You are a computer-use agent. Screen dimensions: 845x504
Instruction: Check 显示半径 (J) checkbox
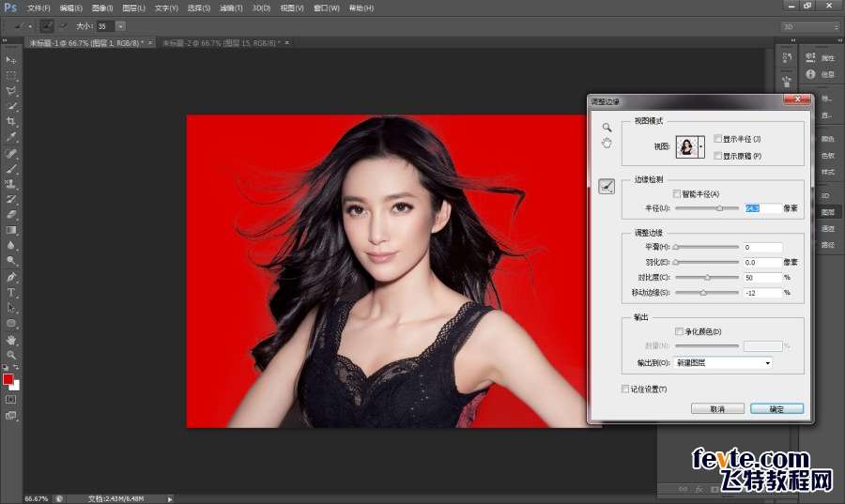(x=717, y=138)
